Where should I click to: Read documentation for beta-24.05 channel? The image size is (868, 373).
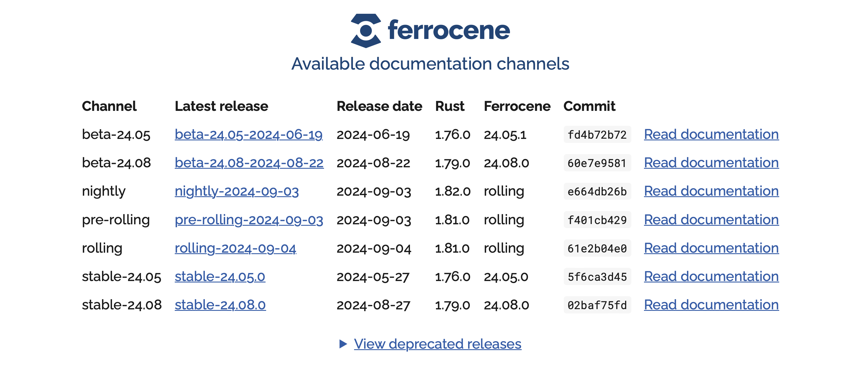click(711, 134)
